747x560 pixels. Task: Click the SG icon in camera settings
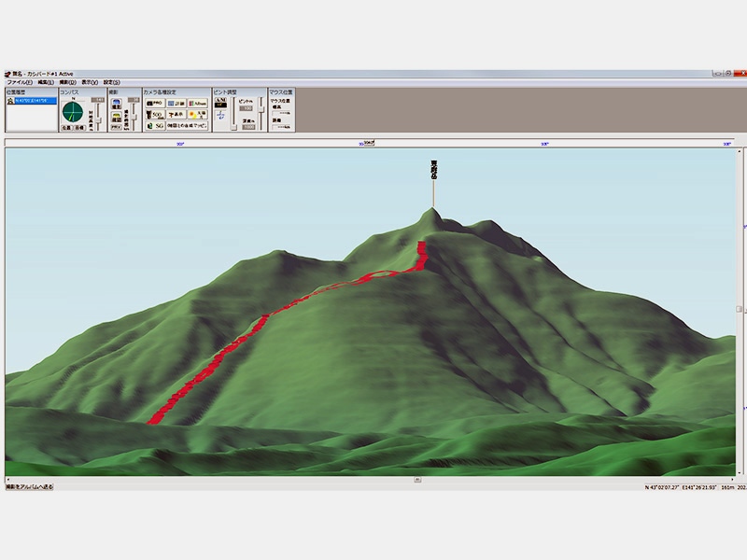coord(154,125)
